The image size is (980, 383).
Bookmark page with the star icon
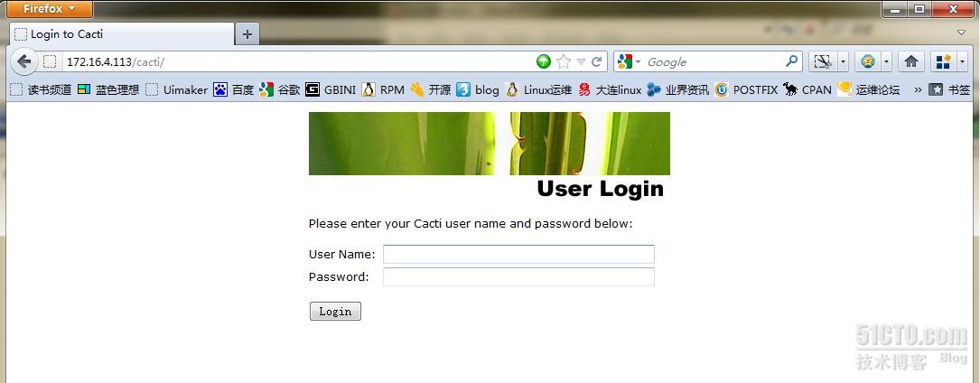pos(563,61)
